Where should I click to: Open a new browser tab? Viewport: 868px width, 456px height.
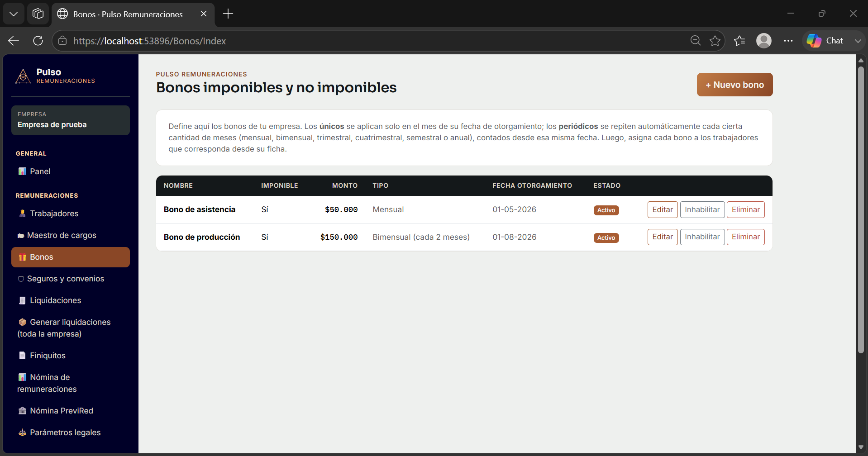pyautogui.click(x=228, y=14)
